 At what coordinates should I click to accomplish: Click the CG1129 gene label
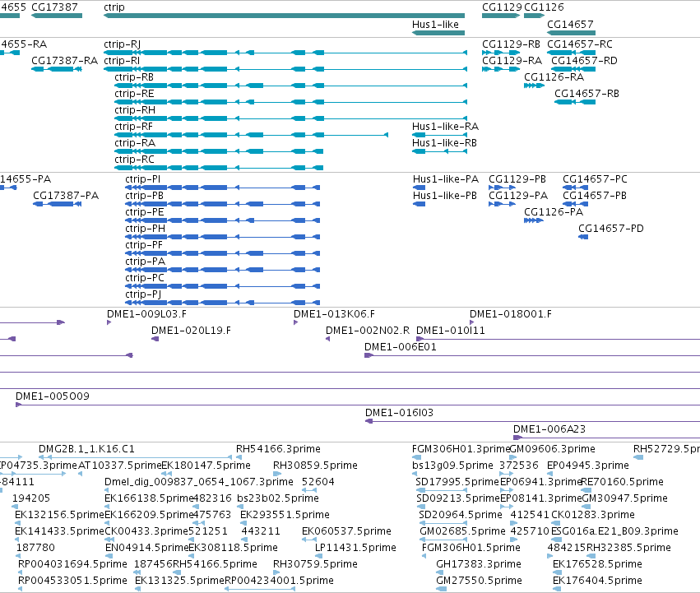click(x=502, y=7)
